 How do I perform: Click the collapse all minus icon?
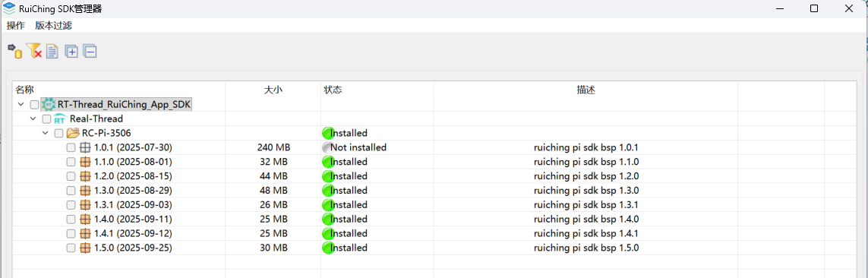(x=90, y=52)
